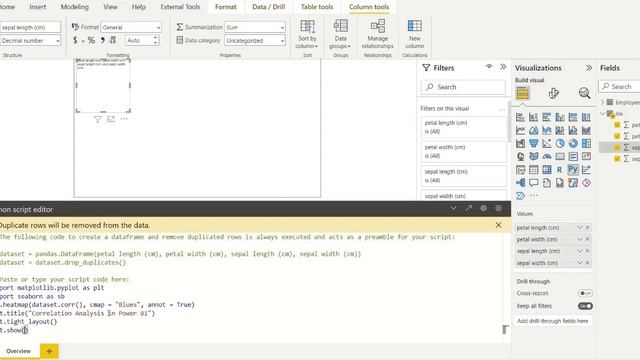The height and width of the screenshot is (360, 640).
Task: Select the pie chart visual
Action: 560,144
